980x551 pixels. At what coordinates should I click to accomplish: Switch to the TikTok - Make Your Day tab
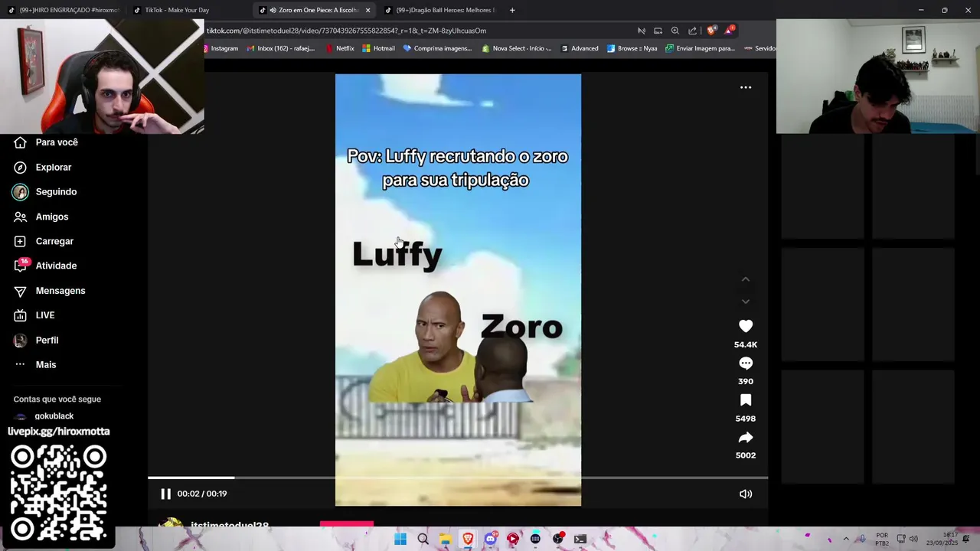[176, 10]
